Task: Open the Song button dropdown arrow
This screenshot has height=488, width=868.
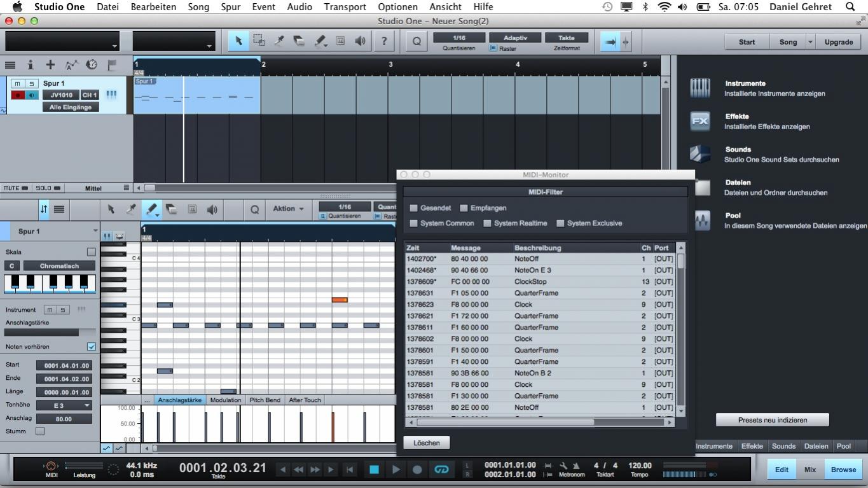Action: point(810,42)
